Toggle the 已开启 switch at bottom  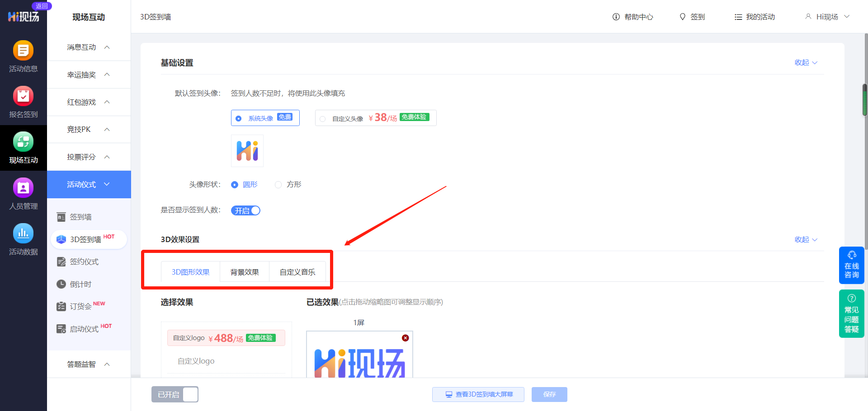click(175, 394)
